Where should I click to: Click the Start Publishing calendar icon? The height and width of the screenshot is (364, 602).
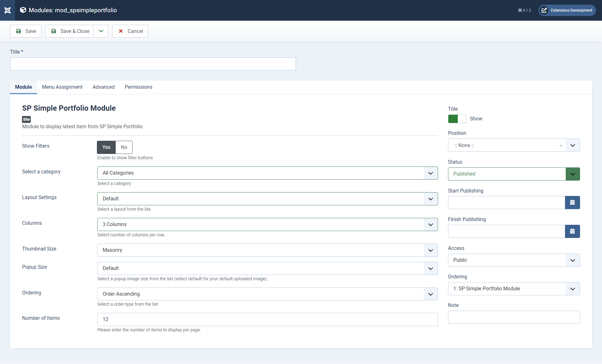click(x=573, y=203)
